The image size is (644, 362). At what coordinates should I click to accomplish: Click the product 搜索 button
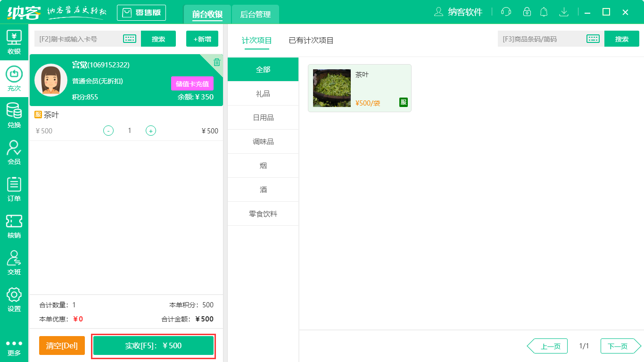pyautogui.click(x=622, y=39)
